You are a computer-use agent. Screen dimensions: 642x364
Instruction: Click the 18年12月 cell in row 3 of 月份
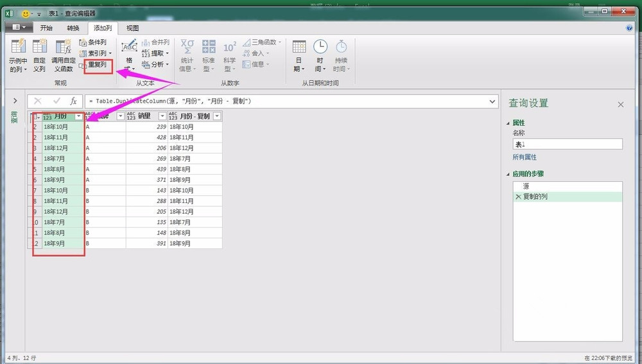click(63, 148)
